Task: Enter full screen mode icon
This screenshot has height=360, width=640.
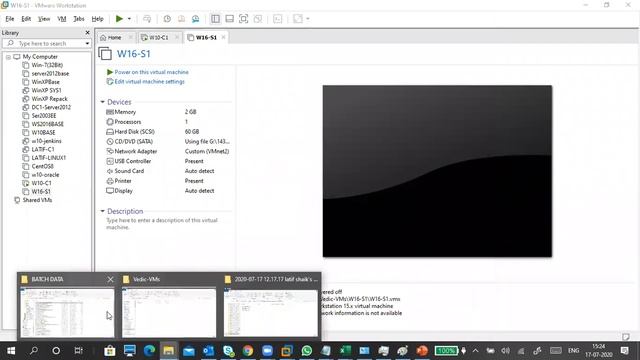Action: [x=243, y=19]
